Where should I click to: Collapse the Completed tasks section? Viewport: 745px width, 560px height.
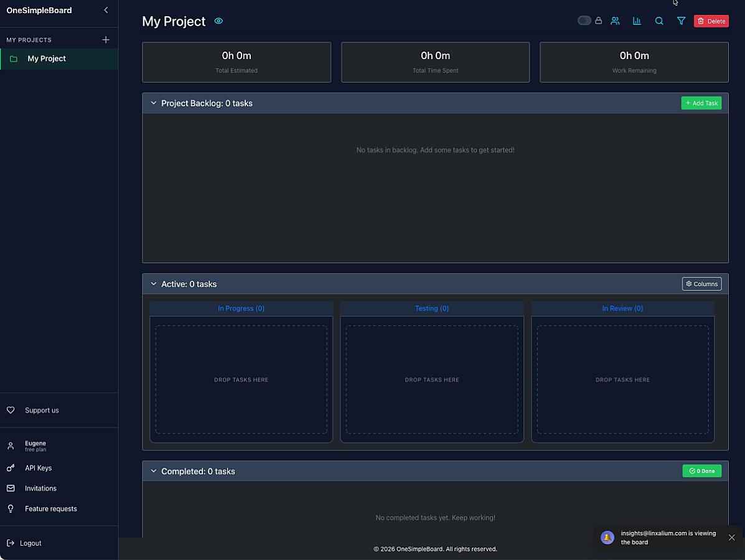(x=154, y=471)
